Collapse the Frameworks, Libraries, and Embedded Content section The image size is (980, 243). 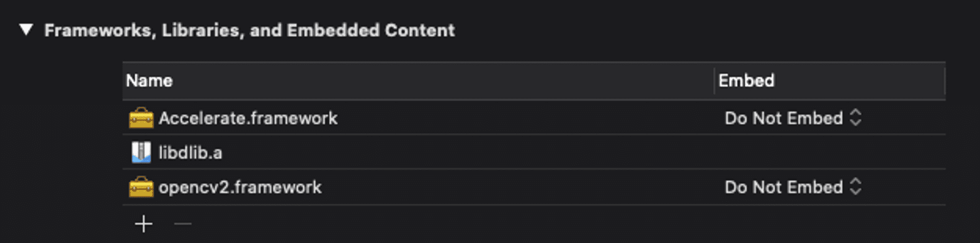(26, 30)
